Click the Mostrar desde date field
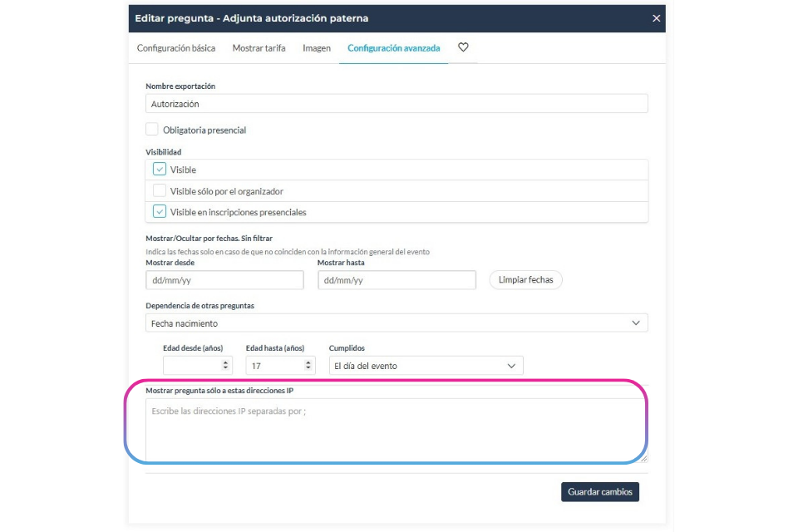Viewport: 798px width, 532px height. click(224, 280)
